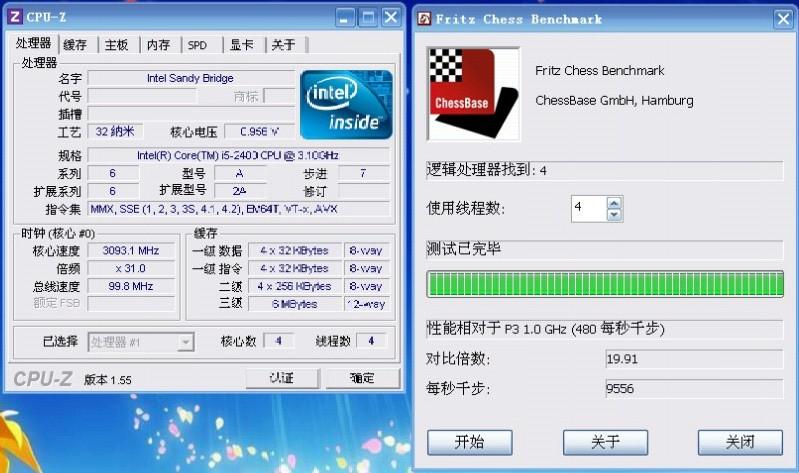The height and width of the screenshot is (473, 799).
Task: Close the Fritz Chess Benchmark window
Action: pos(783,19)
